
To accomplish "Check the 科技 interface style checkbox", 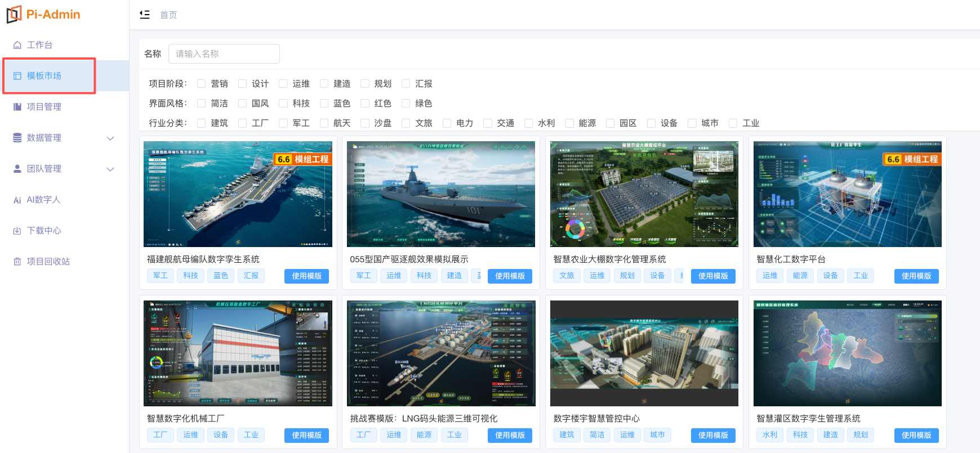I will pos(283,104).
